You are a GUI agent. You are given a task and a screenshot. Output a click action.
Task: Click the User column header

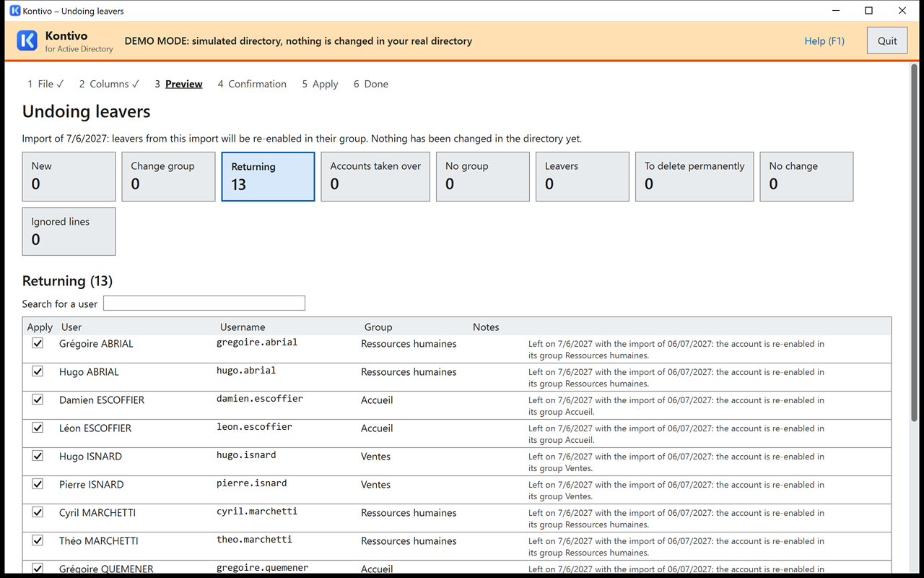click(71, 327)
